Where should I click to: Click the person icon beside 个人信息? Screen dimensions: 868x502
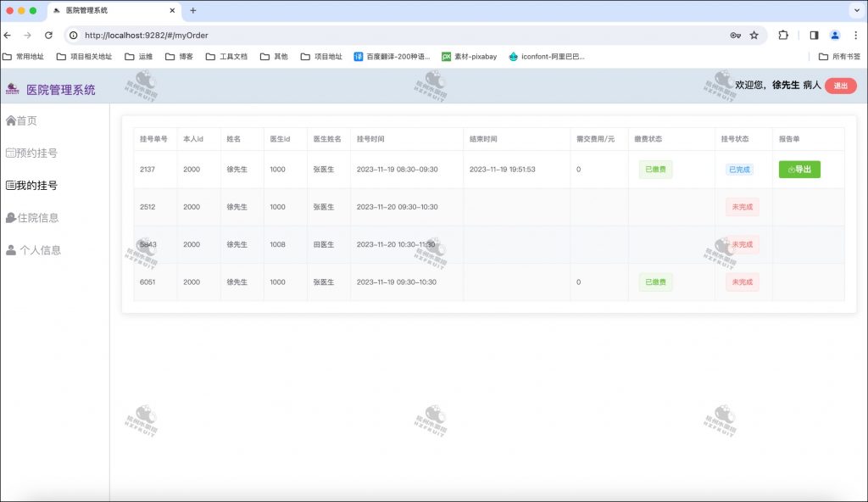(11, 250)
